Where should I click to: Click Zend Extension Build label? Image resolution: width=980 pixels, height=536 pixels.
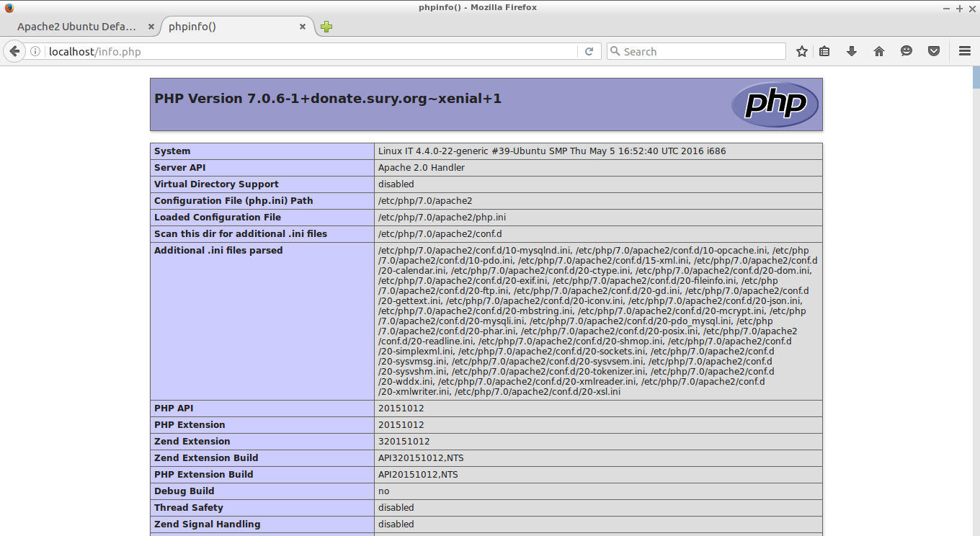pos(206,458)
